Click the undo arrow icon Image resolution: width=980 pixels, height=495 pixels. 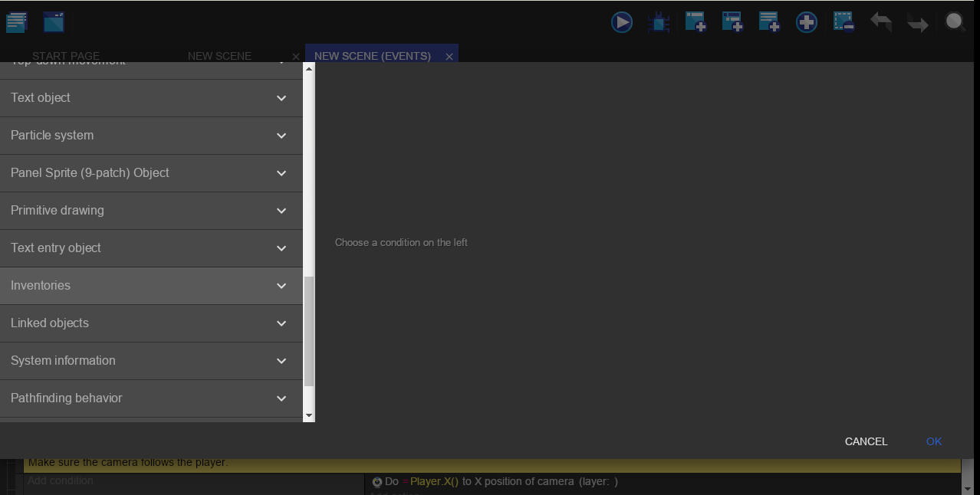click(880, 22)
